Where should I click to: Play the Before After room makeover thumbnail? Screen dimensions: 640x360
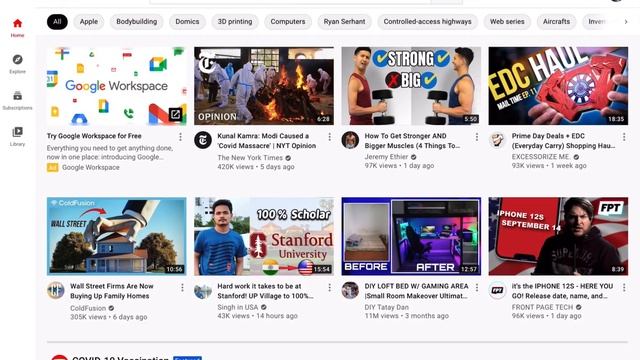(x=411, y=236)
